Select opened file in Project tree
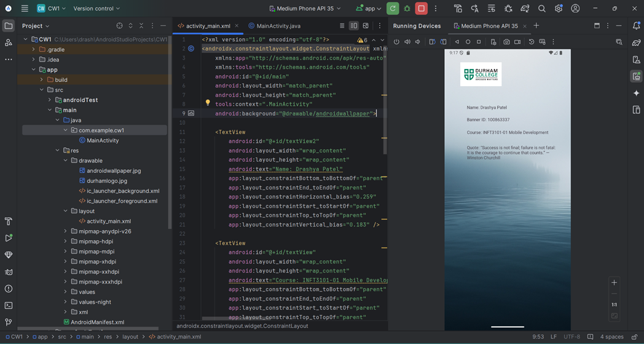644x344 pixels. click(119, 25)
